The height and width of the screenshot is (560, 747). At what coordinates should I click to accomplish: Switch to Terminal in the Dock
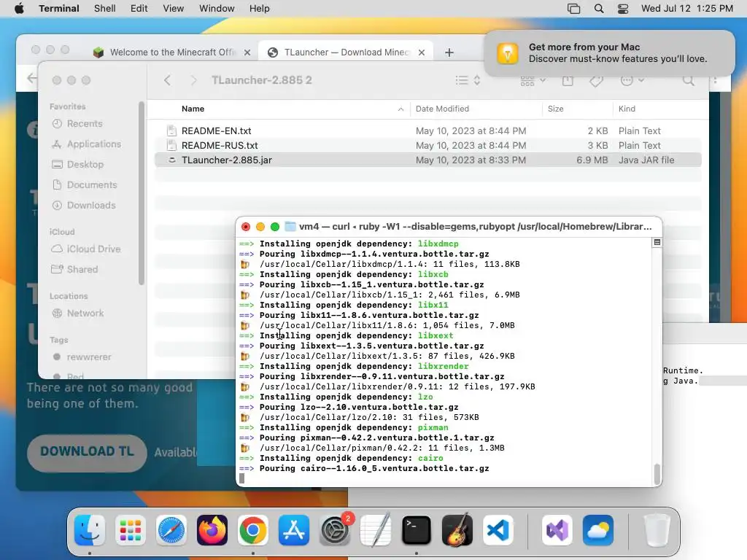click(x=417, y=530)
